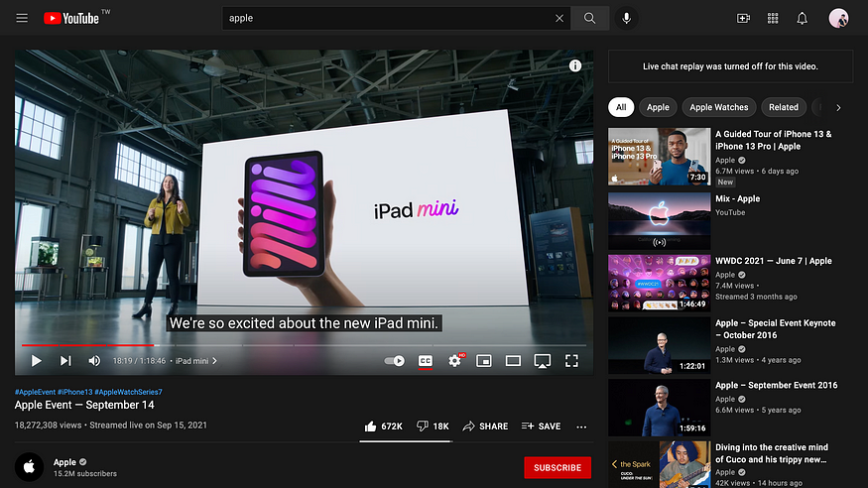Select the Apple filter chip
Image resolution: width=868 pixels, height=488 pixels.
click(x=658, y=107)
